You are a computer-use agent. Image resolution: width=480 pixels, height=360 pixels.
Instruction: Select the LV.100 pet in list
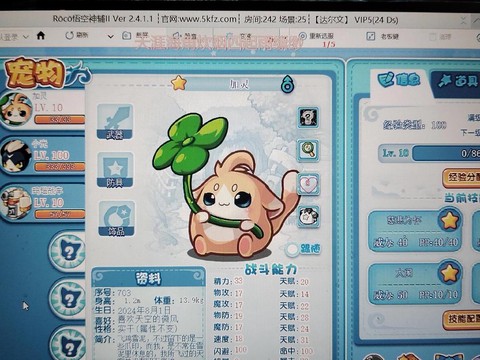pos(42,156)
